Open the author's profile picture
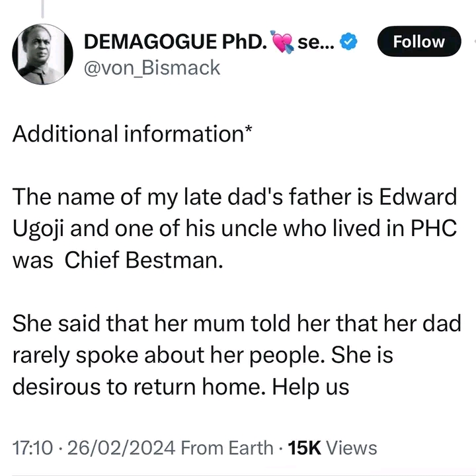This screenshot has width=476, height=476. tap(42, 53)
